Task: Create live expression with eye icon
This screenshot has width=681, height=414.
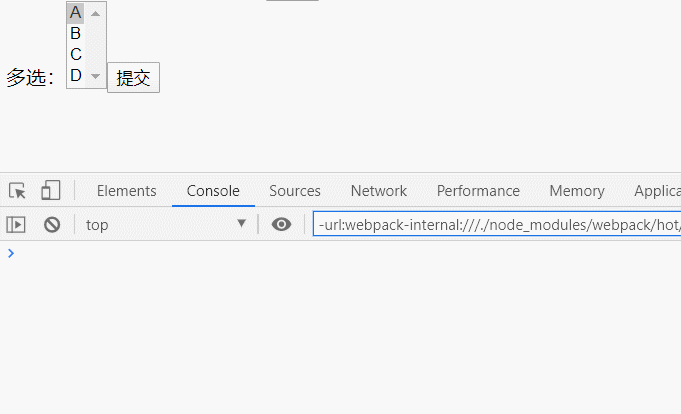Action: [x=281, y=224]
